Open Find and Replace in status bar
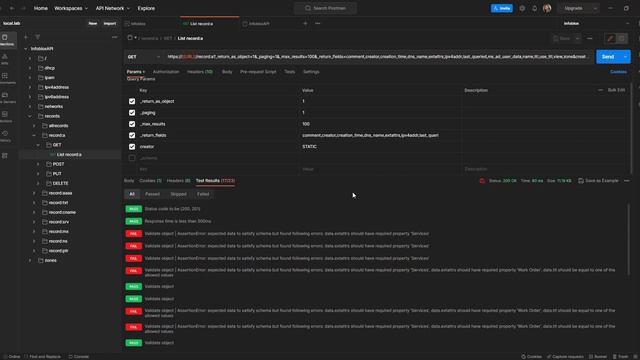Viewport: 640px width, 360px height. [x=42, y=356]
